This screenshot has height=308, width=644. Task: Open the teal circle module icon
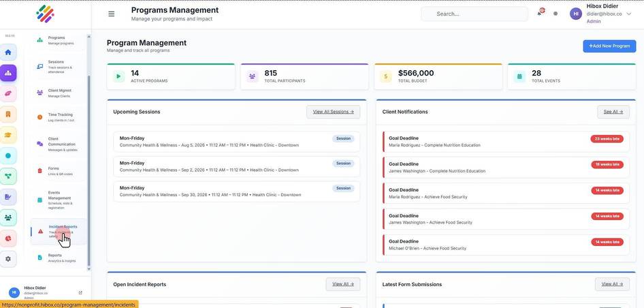click(x=8, y=156)
